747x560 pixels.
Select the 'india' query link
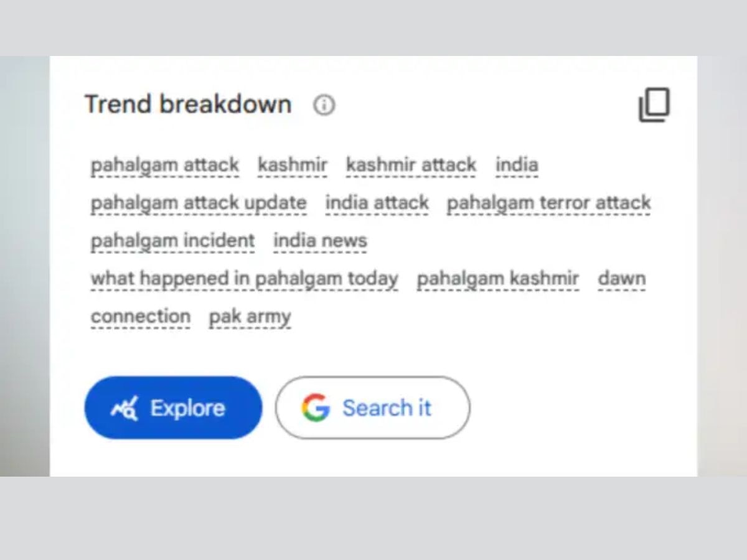pos(517,166)
